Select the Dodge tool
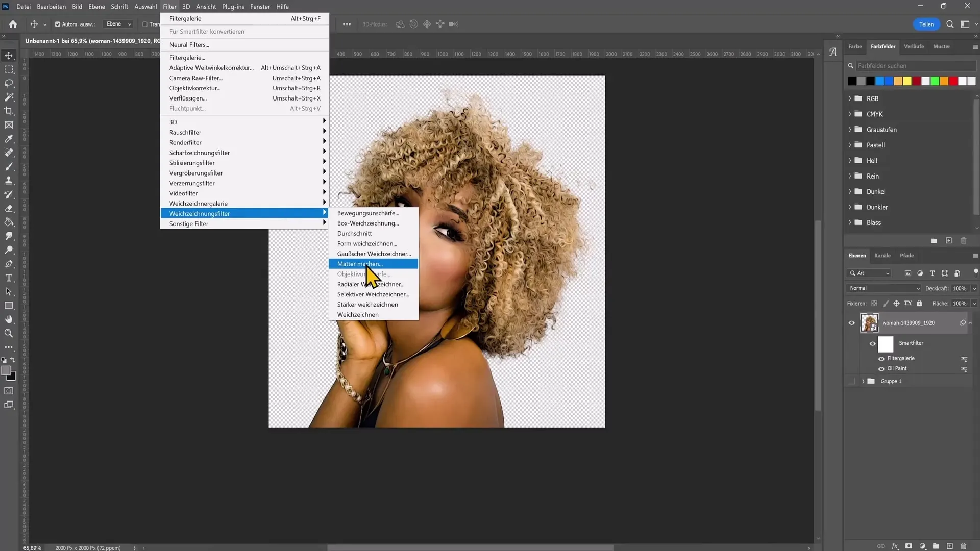 [x=9, y=250]
